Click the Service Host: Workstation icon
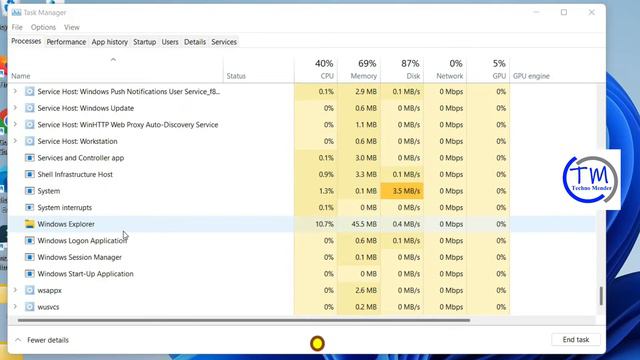This screenshot has height=360, width=640. [29, 141]
